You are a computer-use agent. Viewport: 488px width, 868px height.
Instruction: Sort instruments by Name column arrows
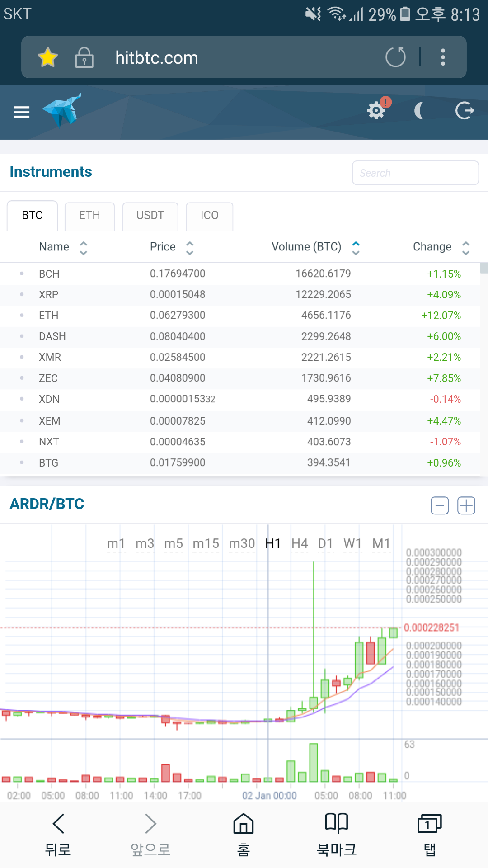[84, 247]
